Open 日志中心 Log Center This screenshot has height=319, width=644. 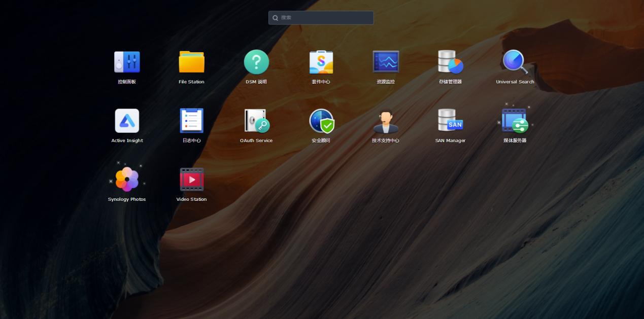pyautogui.click(x=191, y=121)
